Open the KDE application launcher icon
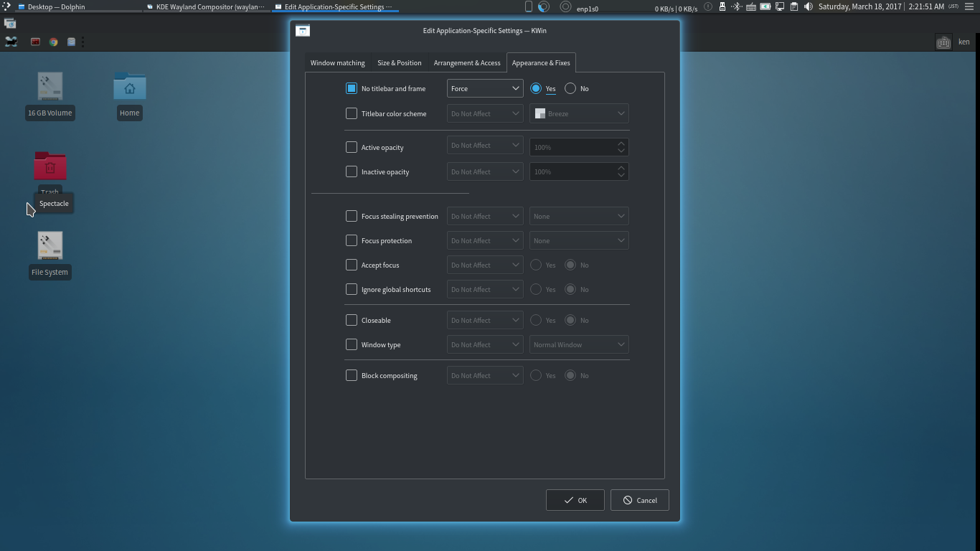This screenshot has width=980, height=551. (6, 6)
